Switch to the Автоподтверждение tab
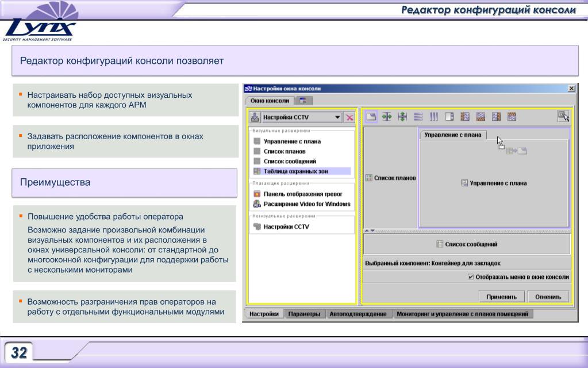This screenshot has height=368, width=588. point(358,314)
